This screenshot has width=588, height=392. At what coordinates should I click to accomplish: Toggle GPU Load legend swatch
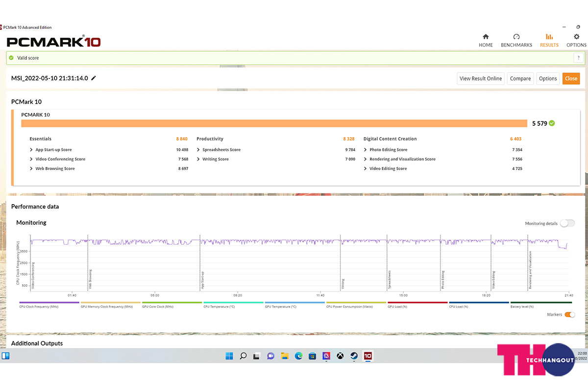click(417, 302)
